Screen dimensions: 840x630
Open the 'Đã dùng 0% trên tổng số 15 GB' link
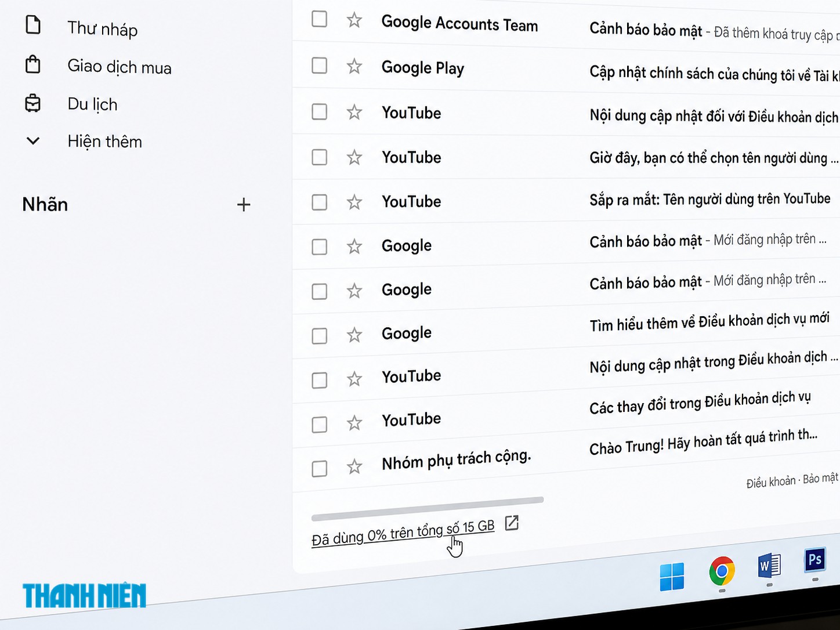[x=403, y=533]
